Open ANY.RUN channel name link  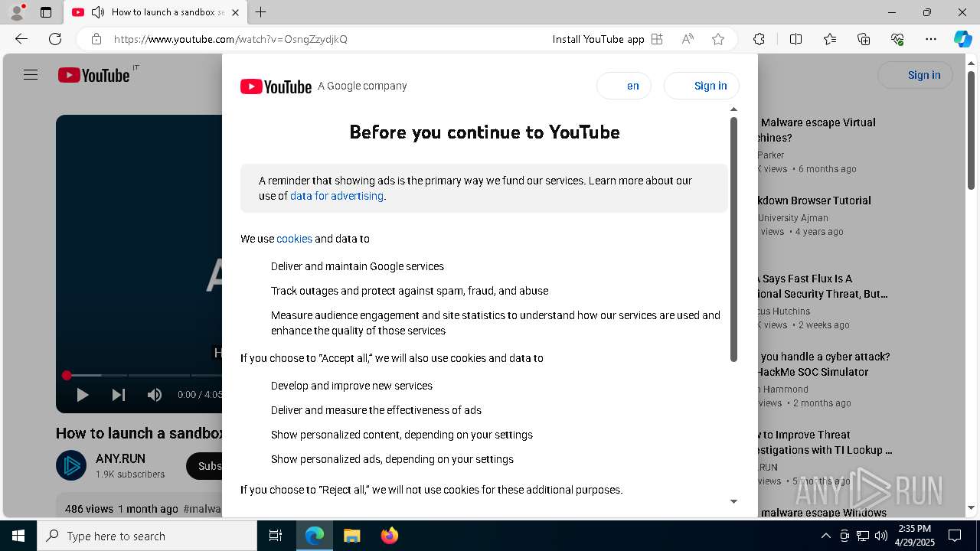(120, 458)
